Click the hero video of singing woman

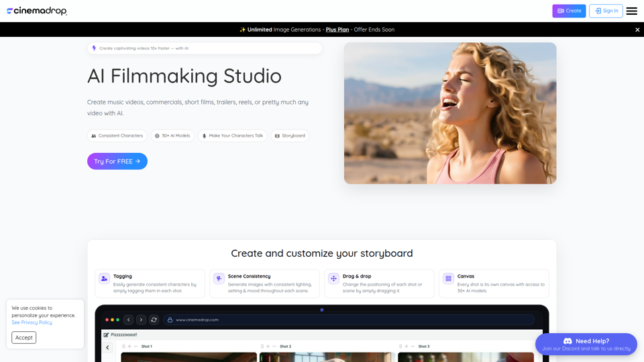tap(450, 113)
